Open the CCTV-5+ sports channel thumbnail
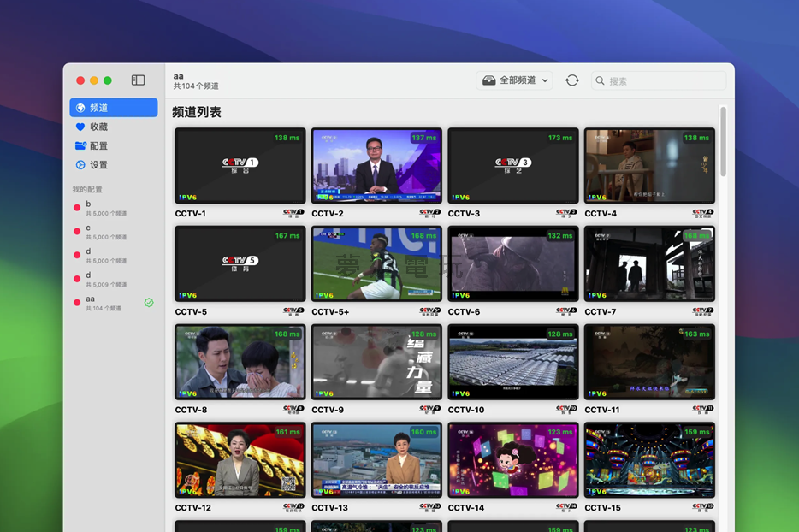Screen dimensions: 799x532 pos(376,263)
